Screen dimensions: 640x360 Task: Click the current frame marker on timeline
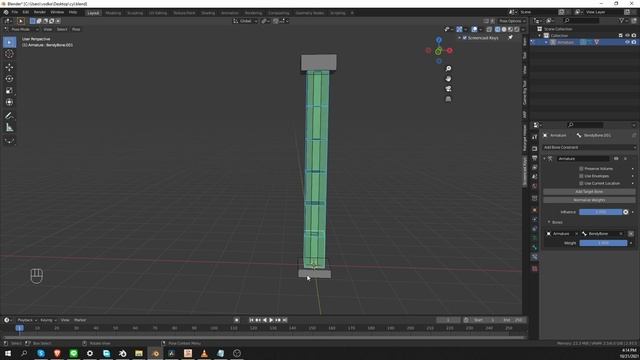[x=19, y=328]
